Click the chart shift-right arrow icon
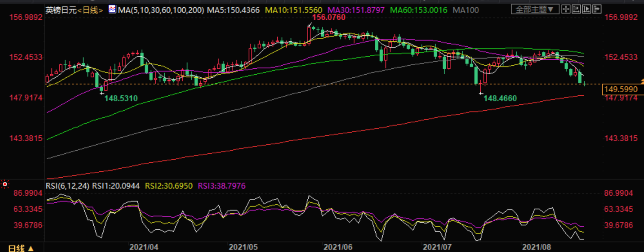This screenshot has height=252, width=644. click(x=596, y=9)
